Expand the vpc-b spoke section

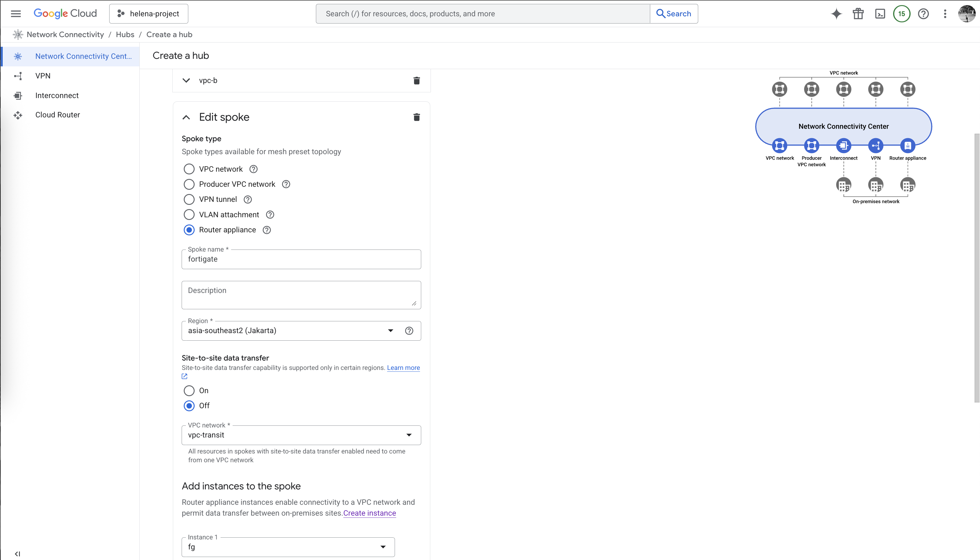(186, 80)
